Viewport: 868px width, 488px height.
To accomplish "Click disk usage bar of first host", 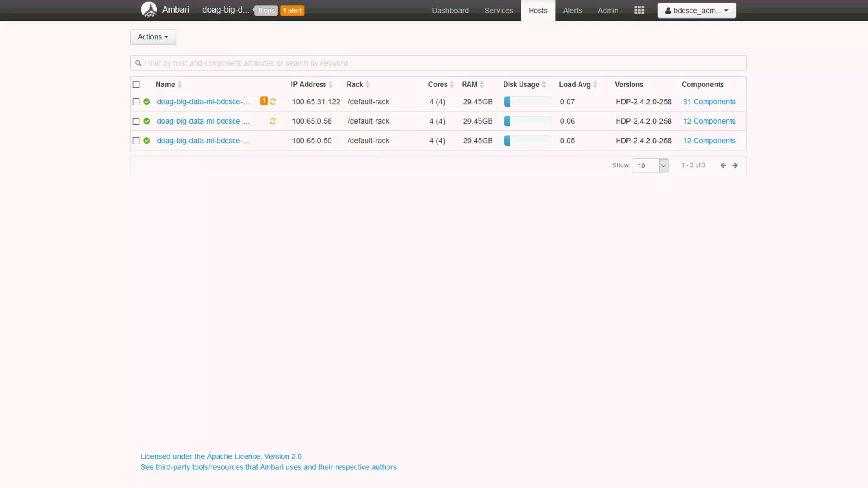I will point(527,102).
